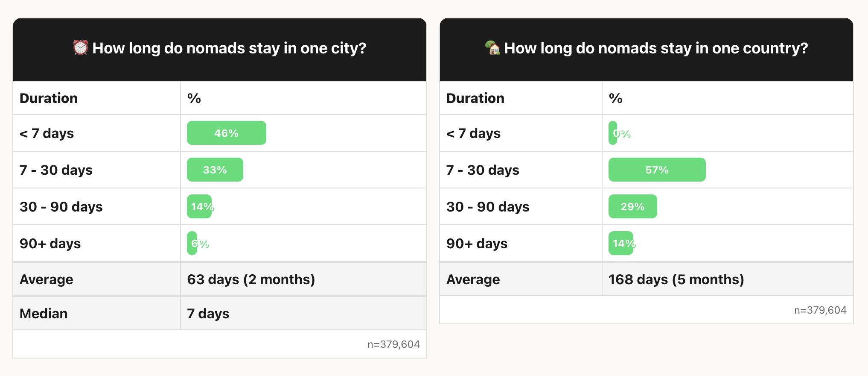This screenshot has width=868, height=376.
Task: Click the country table 14% bar for 90+ days
Action: click(x=621, y=243)
